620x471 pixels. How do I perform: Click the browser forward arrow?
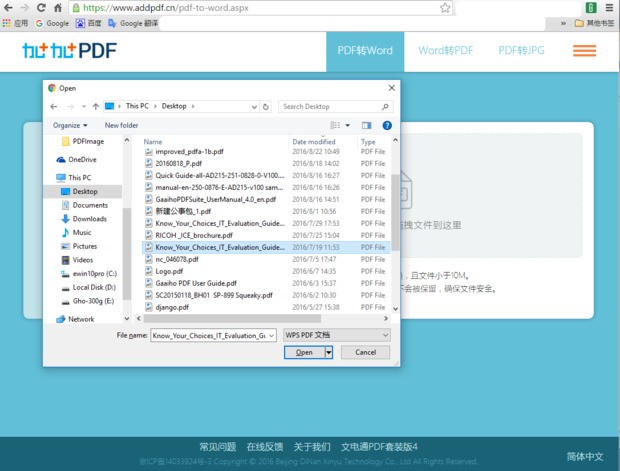click(x=25, y=8)
